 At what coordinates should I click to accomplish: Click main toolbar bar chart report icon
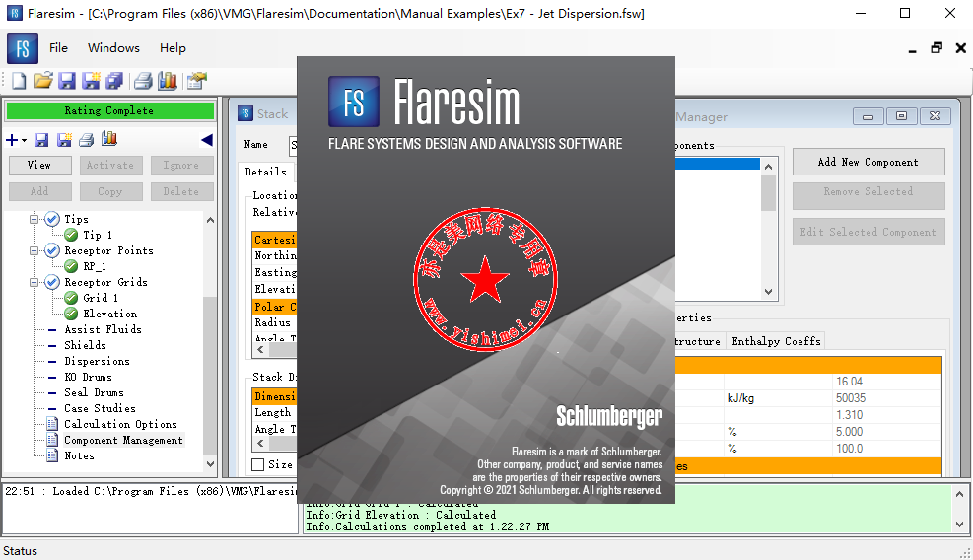[x=168, y=81]
